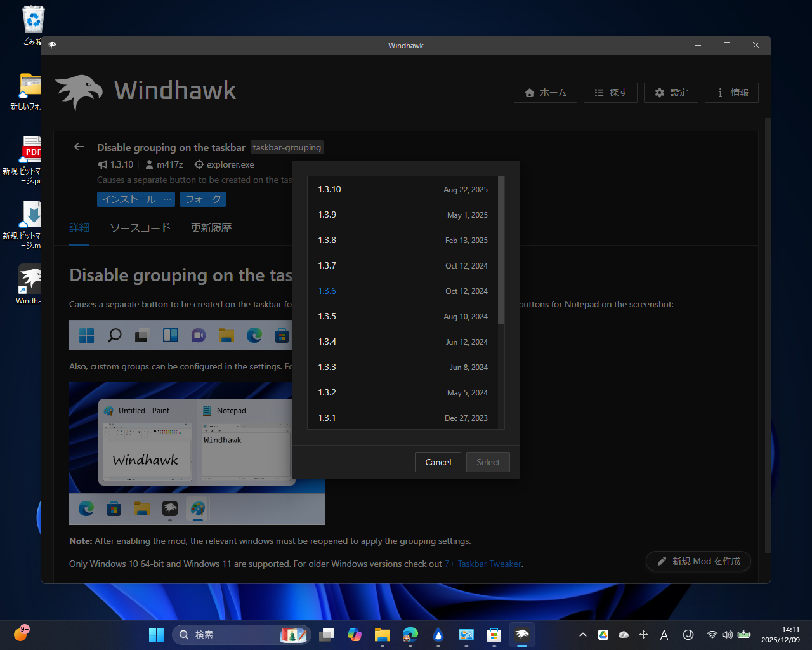
Task: Select version 1.3.9 in the list
Action: click(x=403, y=215)
